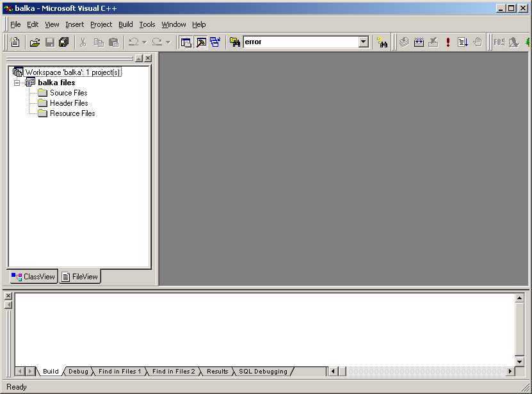Click the Open file folder icon
532x394 pixels.
coord(35,42)
